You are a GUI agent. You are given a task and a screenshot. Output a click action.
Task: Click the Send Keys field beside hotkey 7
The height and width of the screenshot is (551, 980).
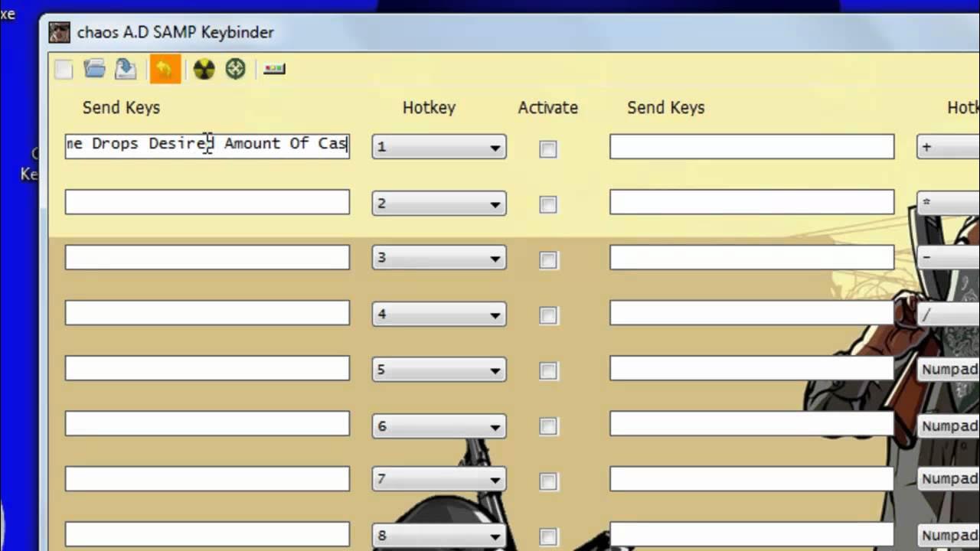[x=207, y=478]
